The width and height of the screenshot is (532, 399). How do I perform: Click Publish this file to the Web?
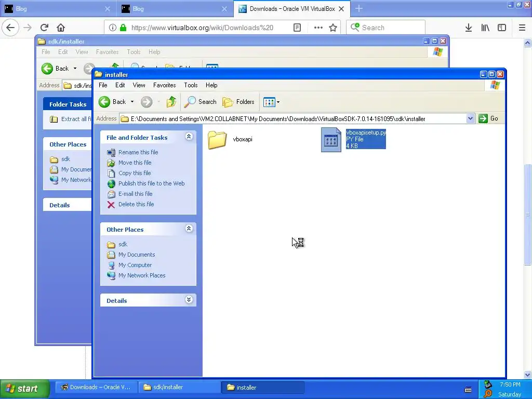pyautogui.click(x=151, y=183)
